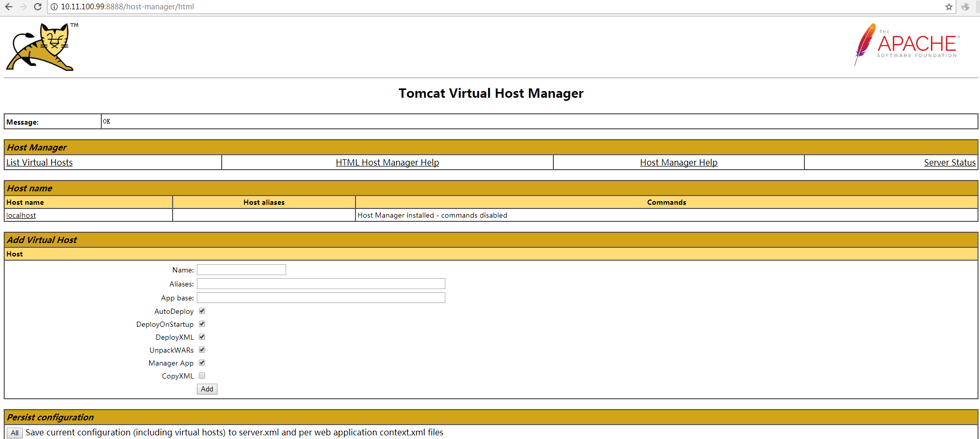The image size is (980, 439).
Task: Click the Host aliases column header
Action: [x=264, y=202]
